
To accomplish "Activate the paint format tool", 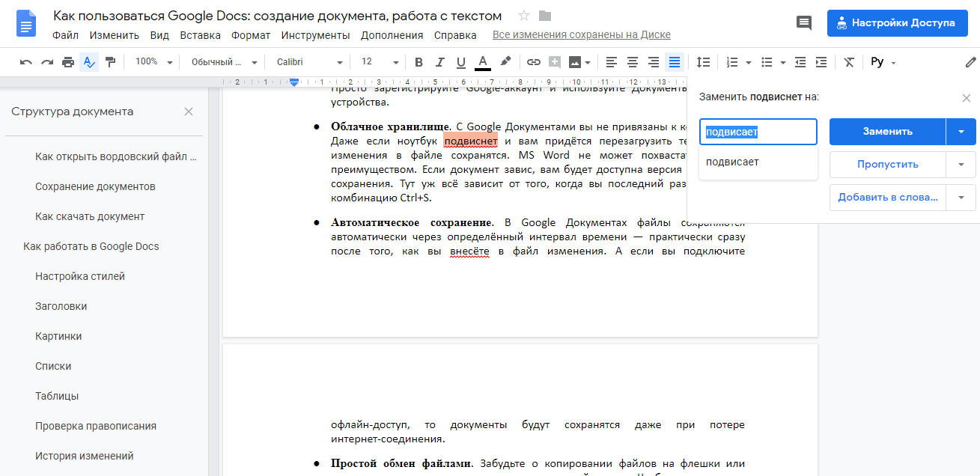I will click(x=110, y=62).
